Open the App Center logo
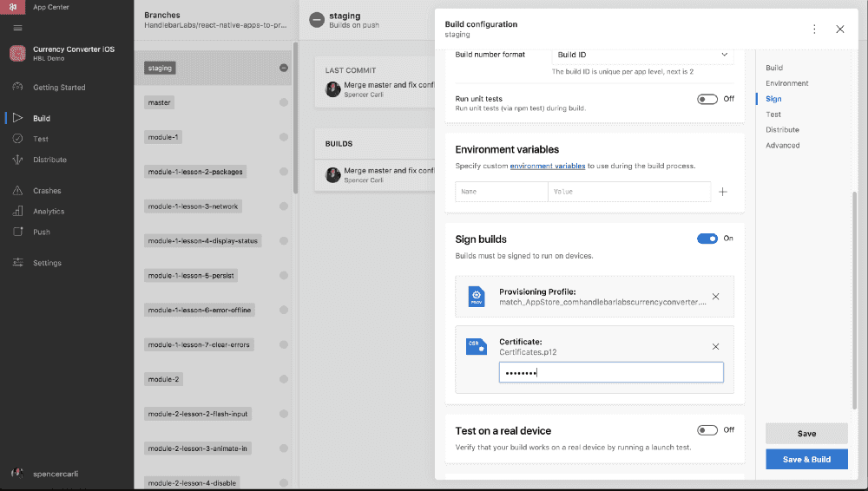The width and height of the screenshot is (868, 491). [12, 7]
